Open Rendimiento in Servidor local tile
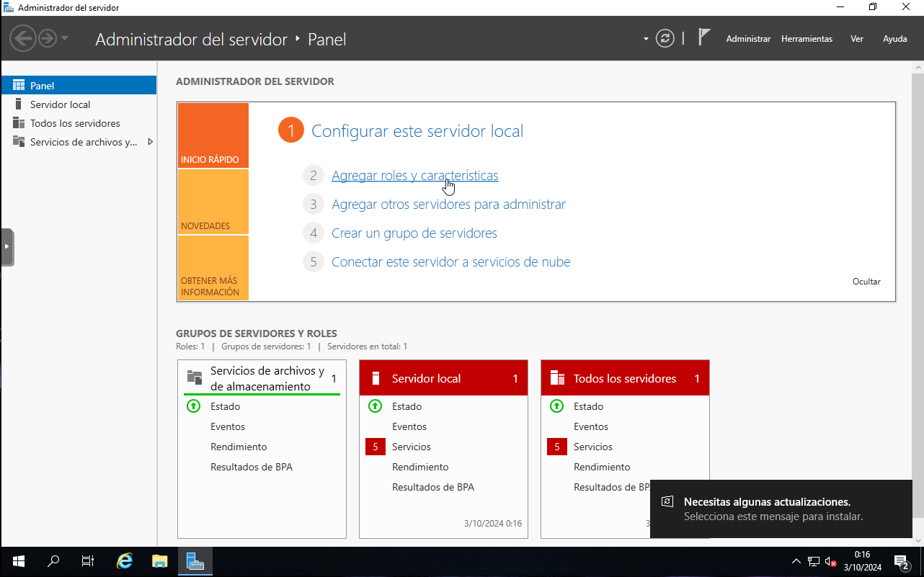924x577 pixels. (x=420, y=467)
